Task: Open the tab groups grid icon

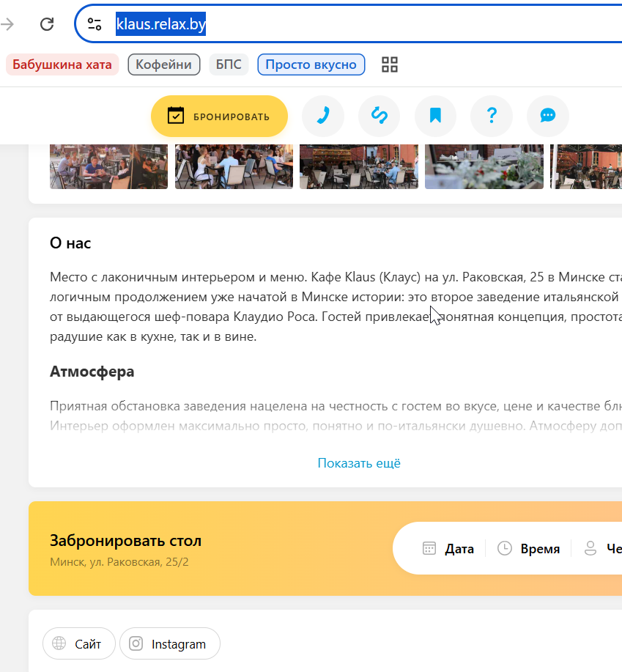Action: pyautogui.click(x=390, y=64)
